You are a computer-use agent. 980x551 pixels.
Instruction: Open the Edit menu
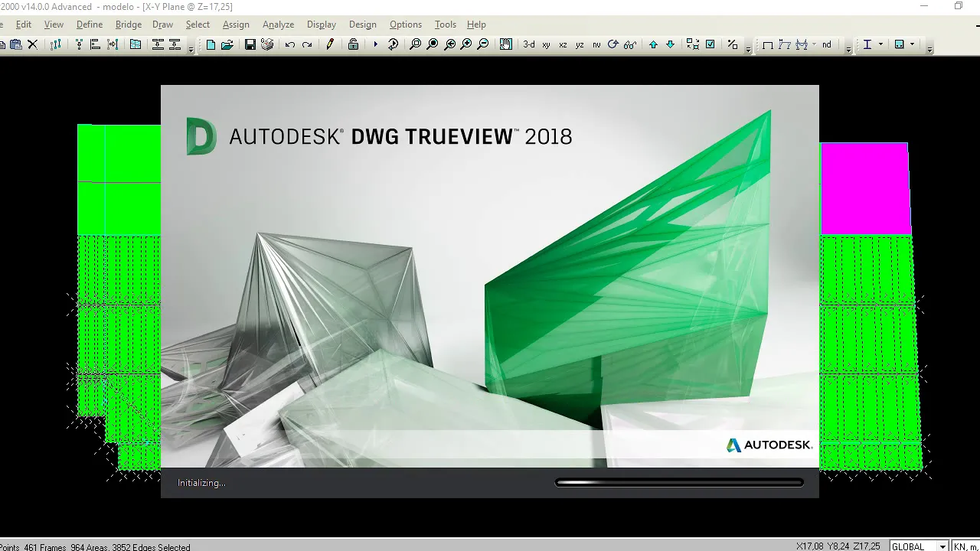[24, 24]
